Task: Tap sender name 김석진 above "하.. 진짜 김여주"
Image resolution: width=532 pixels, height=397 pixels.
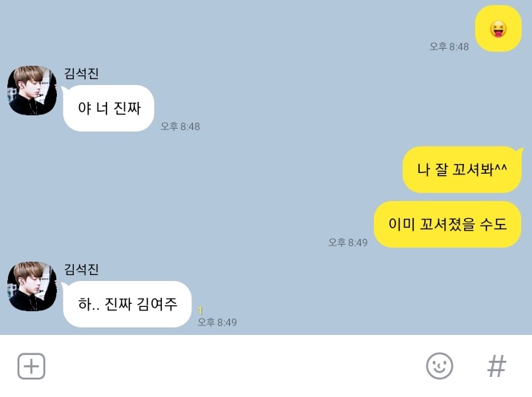Action: [x=81, y=269]
